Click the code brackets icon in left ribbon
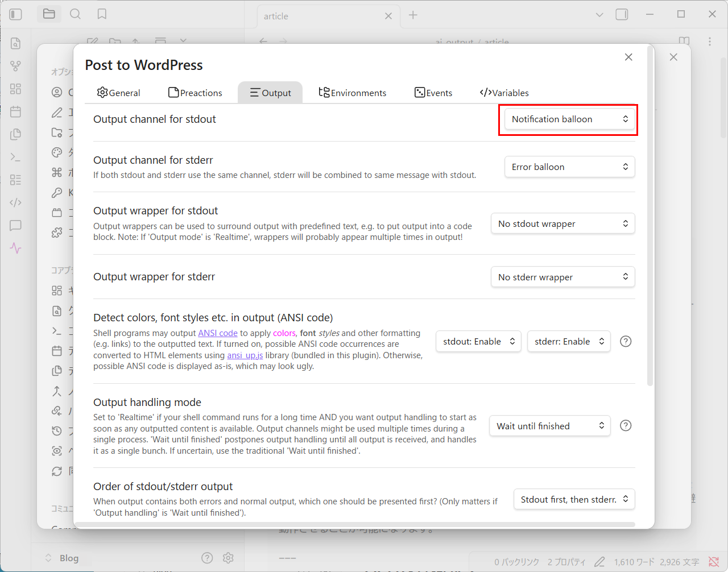 click(x=16, y=202)
